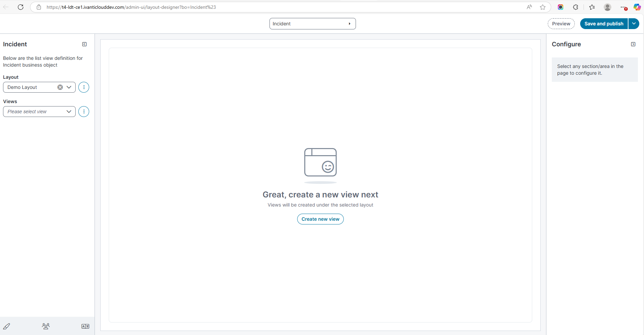Click the browser address bar URL
The height and width of the screenshot is (335, 644).
tap(131, 7)
